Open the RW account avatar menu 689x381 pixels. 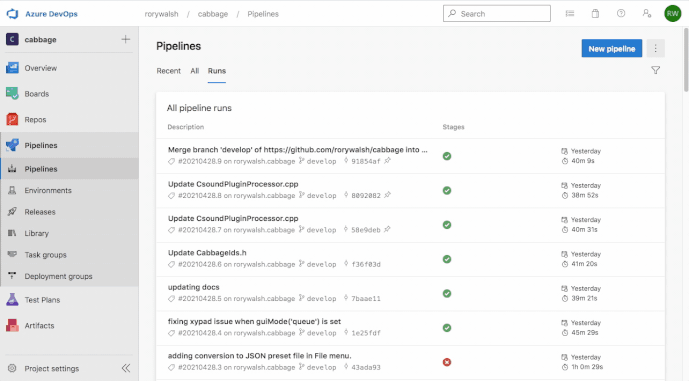pos(673,14)
